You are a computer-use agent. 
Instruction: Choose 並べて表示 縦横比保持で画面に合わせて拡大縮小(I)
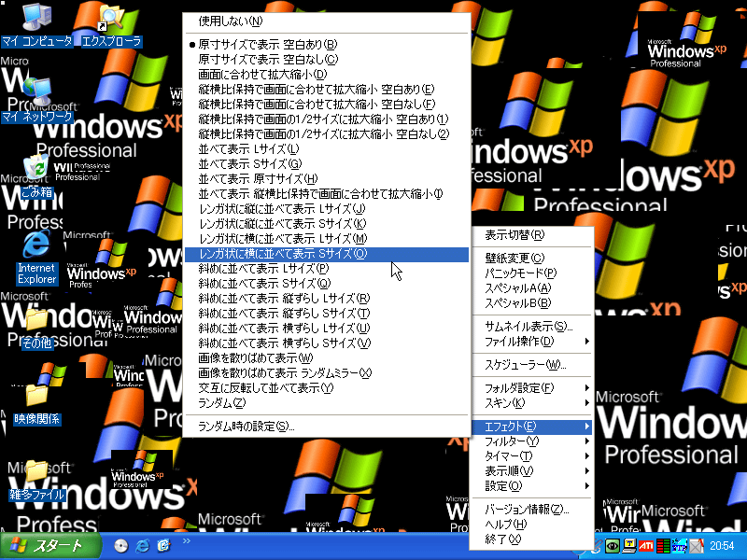[327, 194]
